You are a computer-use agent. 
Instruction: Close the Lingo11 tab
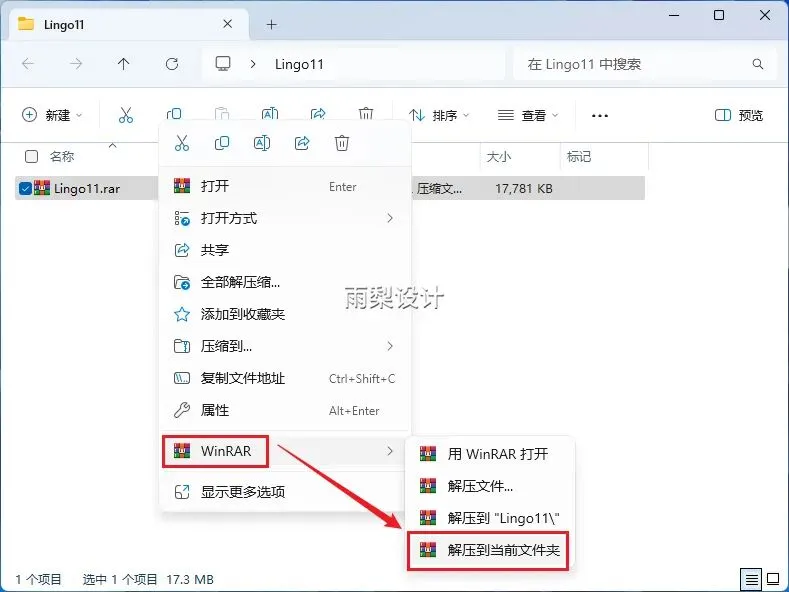(227, 24)
